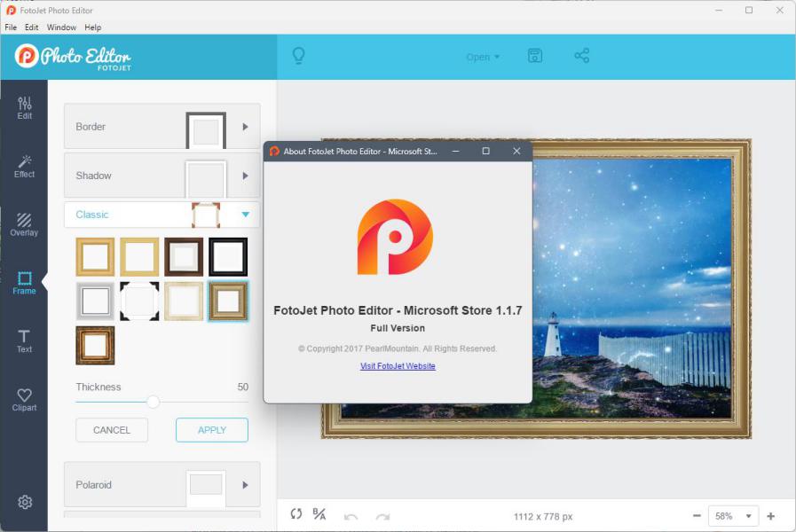Open the Effect magic wand tool
The width and height of the screenshot is (796, 532).
click(x=24, y=167)
